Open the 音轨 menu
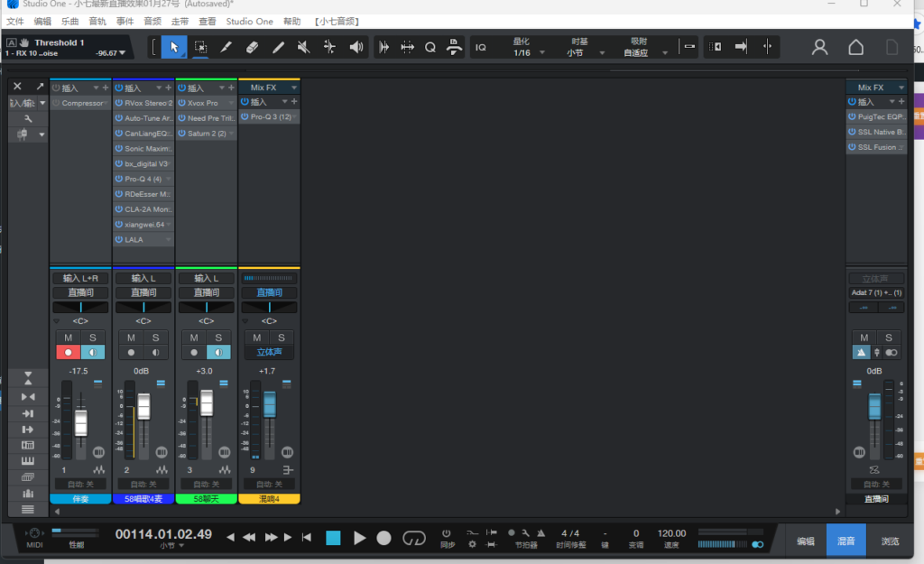 point(97,21)
